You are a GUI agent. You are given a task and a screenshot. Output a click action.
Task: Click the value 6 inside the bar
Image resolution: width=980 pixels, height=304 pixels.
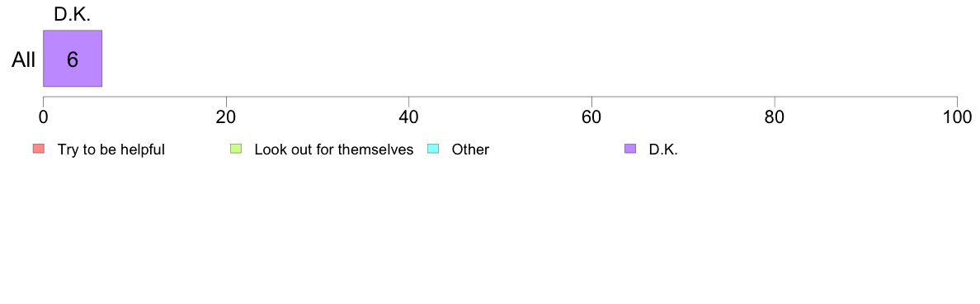pyautogui.click(x=73, y=59)
